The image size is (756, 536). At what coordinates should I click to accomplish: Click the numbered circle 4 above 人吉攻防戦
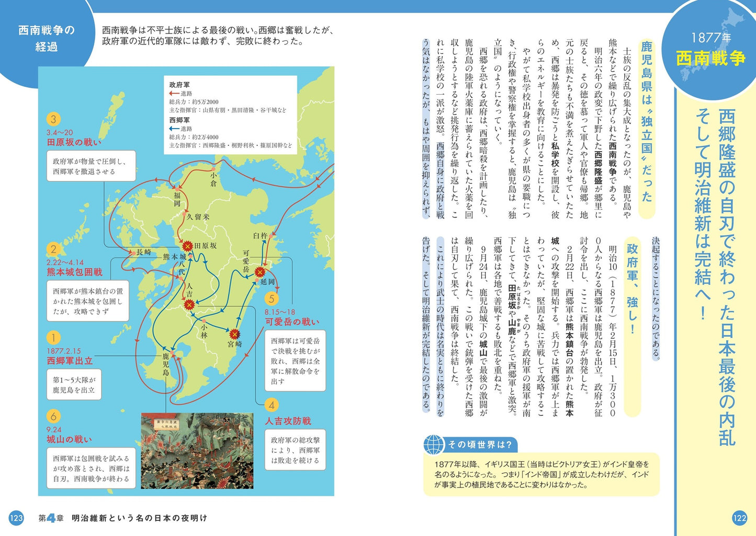271,405
